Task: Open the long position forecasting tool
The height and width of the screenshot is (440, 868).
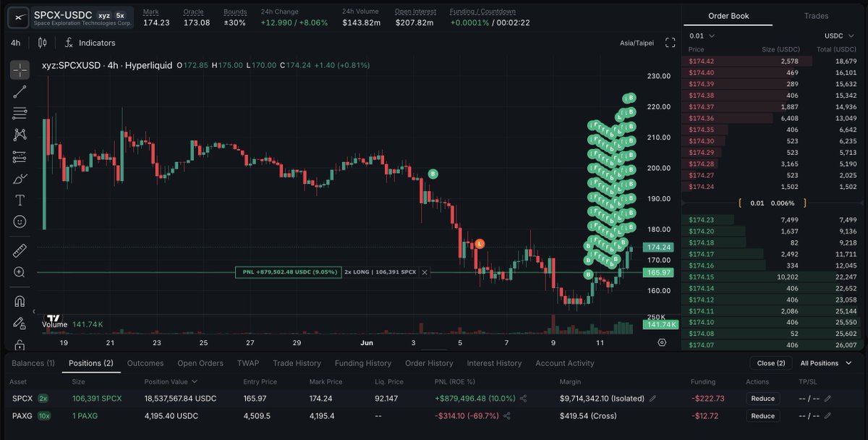Action: (x=20, y=156)
